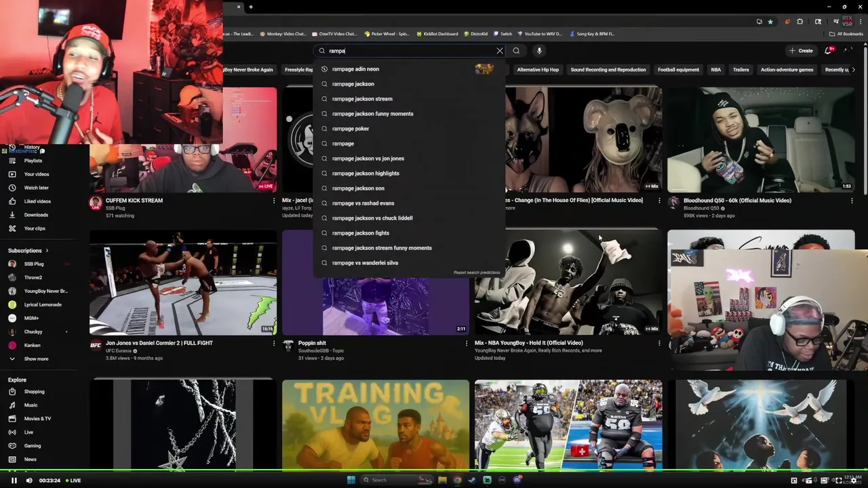Viewport: 868px width, 488px height.
Task: Open the Throne2 subscription
Action: tap(33, 277)
